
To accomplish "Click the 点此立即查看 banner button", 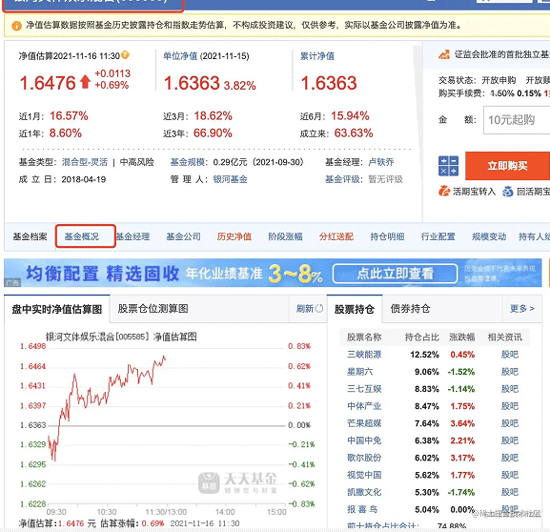I will coord(395,273).
